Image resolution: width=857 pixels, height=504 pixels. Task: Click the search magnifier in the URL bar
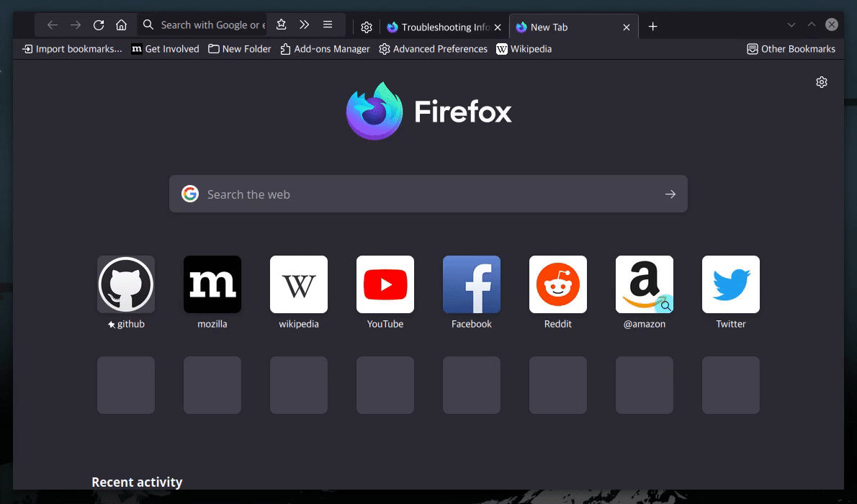point(148,24)
